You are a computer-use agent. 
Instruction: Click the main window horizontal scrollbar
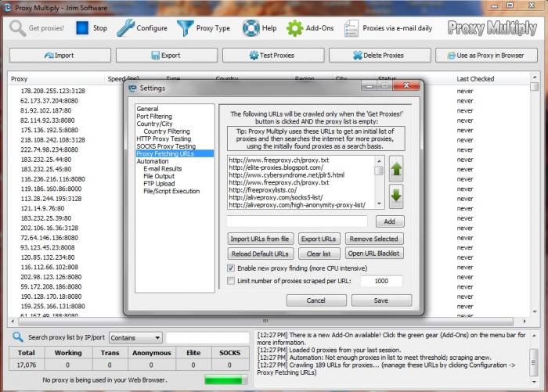265,321
